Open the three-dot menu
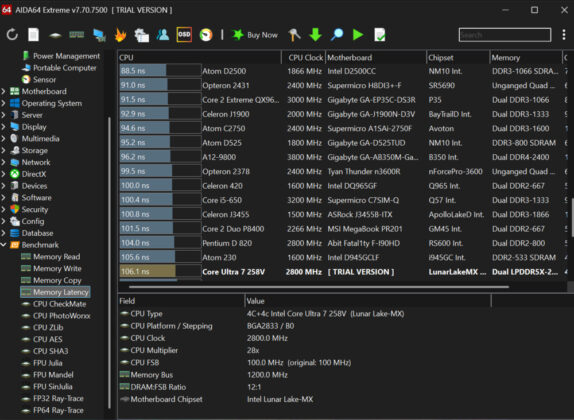Screen dimensions: 574x420 tap(564, 35)
